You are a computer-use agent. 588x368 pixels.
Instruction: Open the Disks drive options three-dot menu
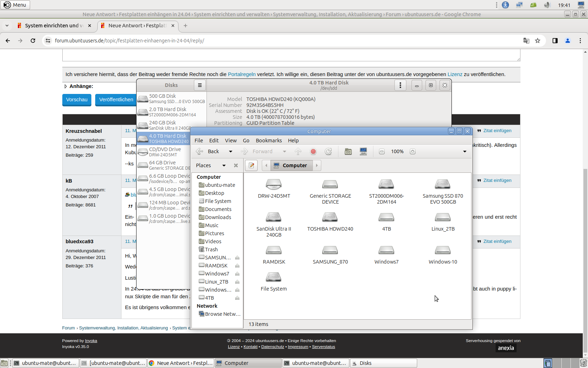(400, 85)
